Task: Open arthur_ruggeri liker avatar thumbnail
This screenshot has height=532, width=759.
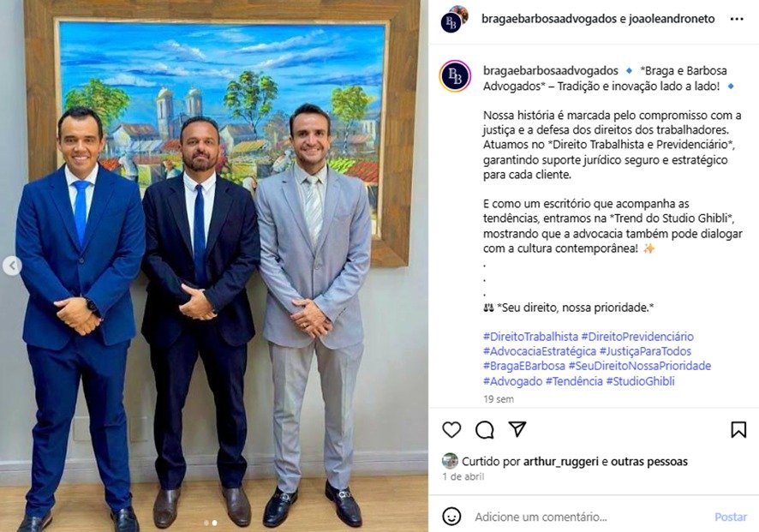Action: [450, 461]
